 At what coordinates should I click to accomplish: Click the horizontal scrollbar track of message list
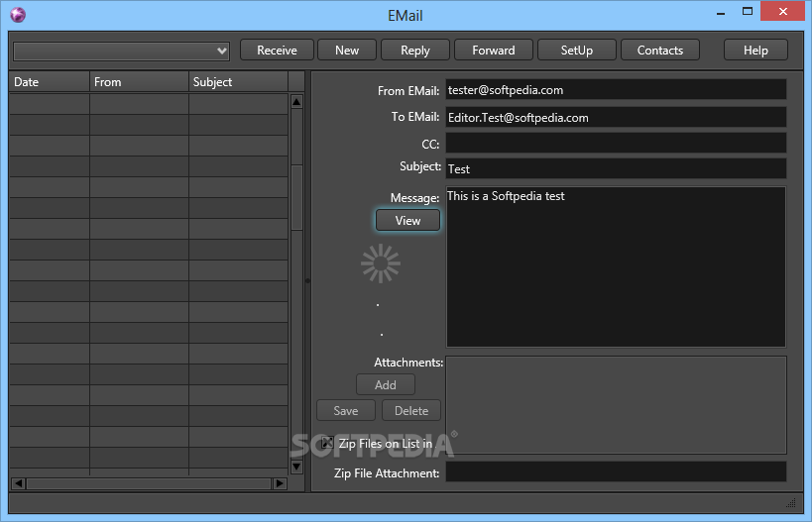coord(149,483)
